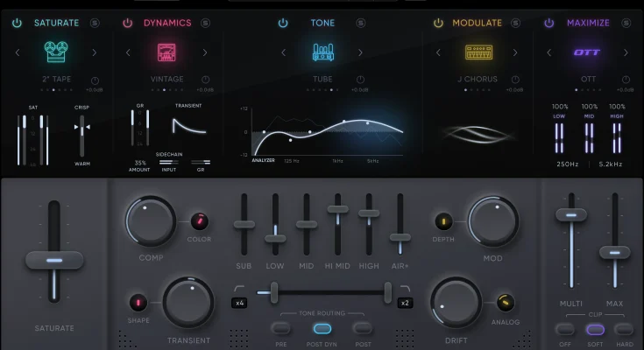
Task: Click the OTT Maximize module icon
Action: click(x=587, y=52)
